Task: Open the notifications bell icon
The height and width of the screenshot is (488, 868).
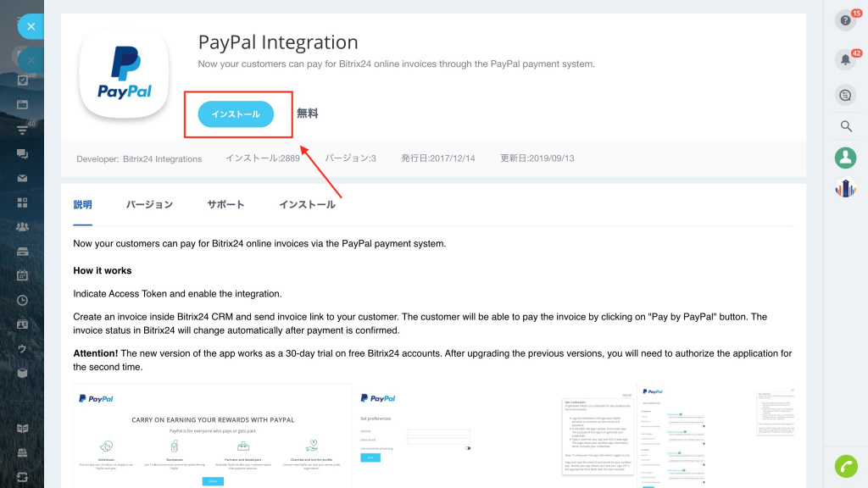Action: click(x=845, y=59)
